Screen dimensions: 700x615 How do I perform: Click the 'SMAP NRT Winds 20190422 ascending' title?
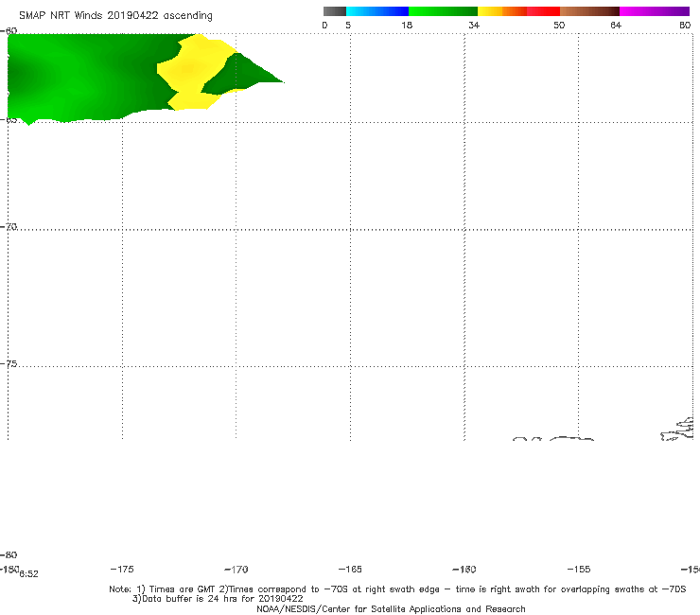pos(115,15)
